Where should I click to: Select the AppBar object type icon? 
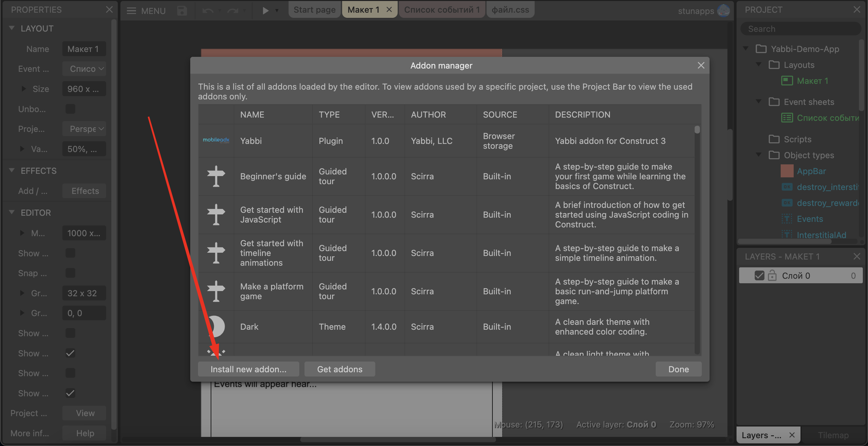click(x=787, y=171)
